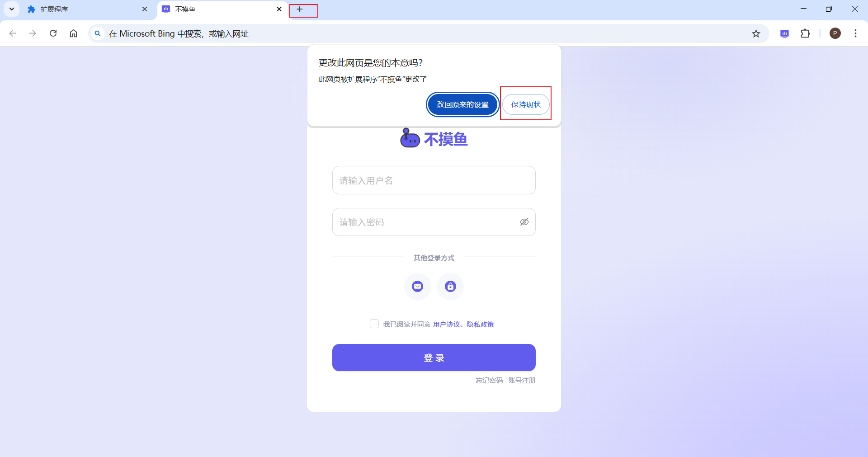Minimize the browser window

tap(803, 9)
